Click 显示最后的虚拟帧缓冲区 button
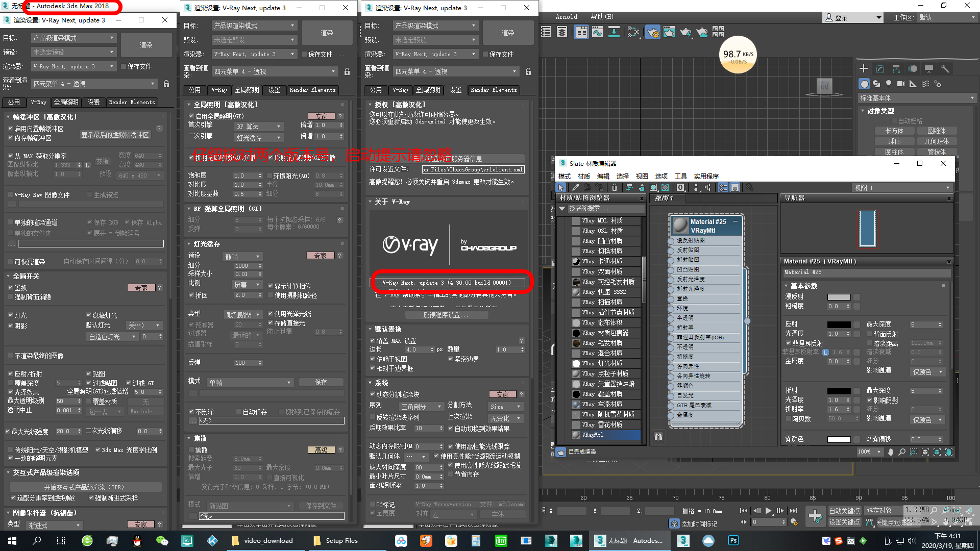Image resolution: width=980 pixels, height=551 pixels. tap(115, 135)
